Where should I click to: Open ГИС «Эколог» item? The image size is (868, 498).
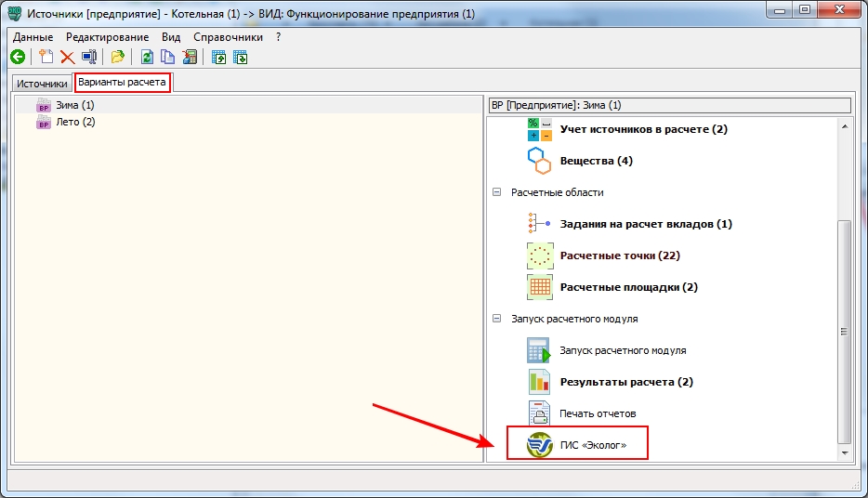pyautogui.click(x=577, y=445)
